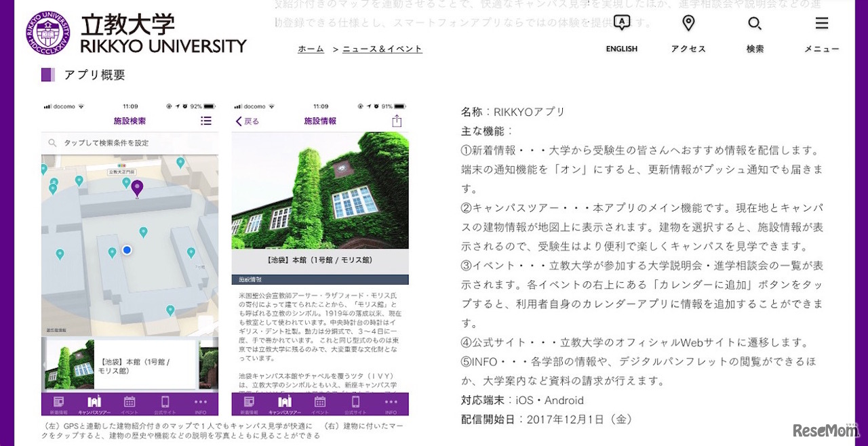Viewport: 868px width, 446px height.
Task: Tap 公式サイト tab in the 施設情報 phone
Action: [355, 405]
